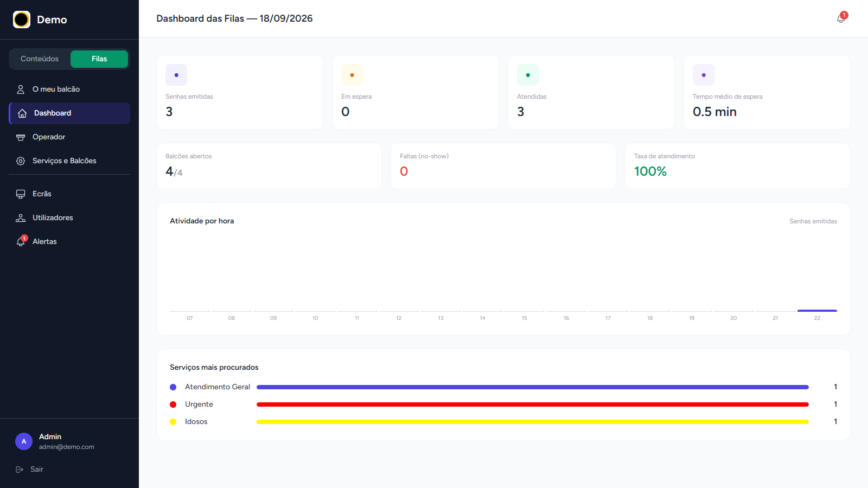
Task: Select the Filas tab
Action: 99,59
